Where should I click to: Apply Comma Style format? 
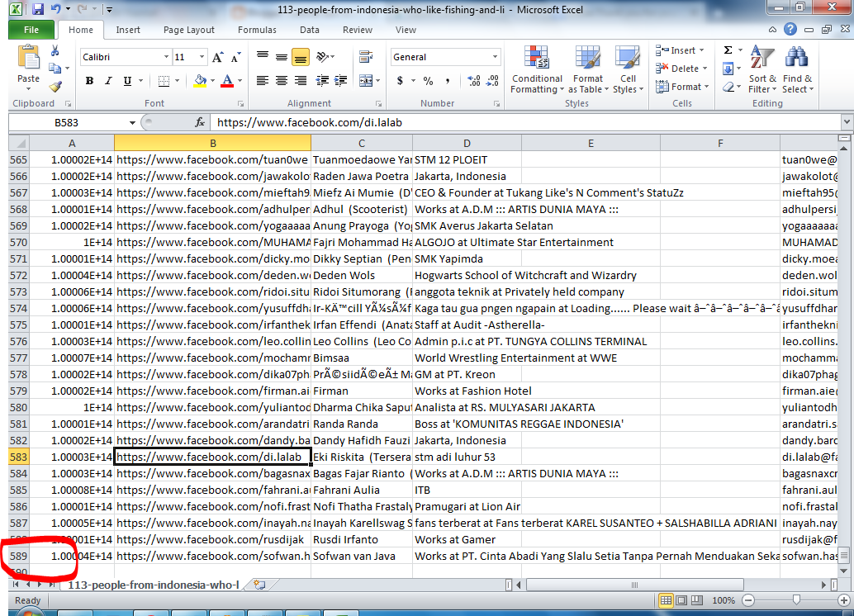(x=447, y=81)
